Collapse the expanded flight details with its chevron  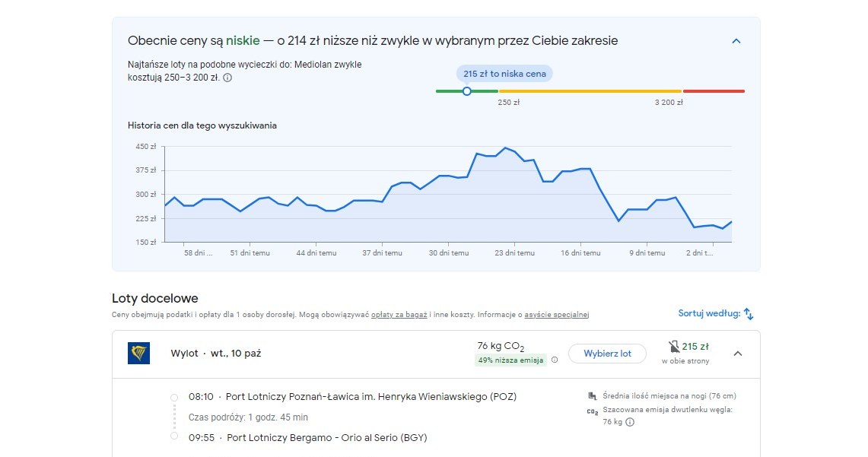click(737, 353)
